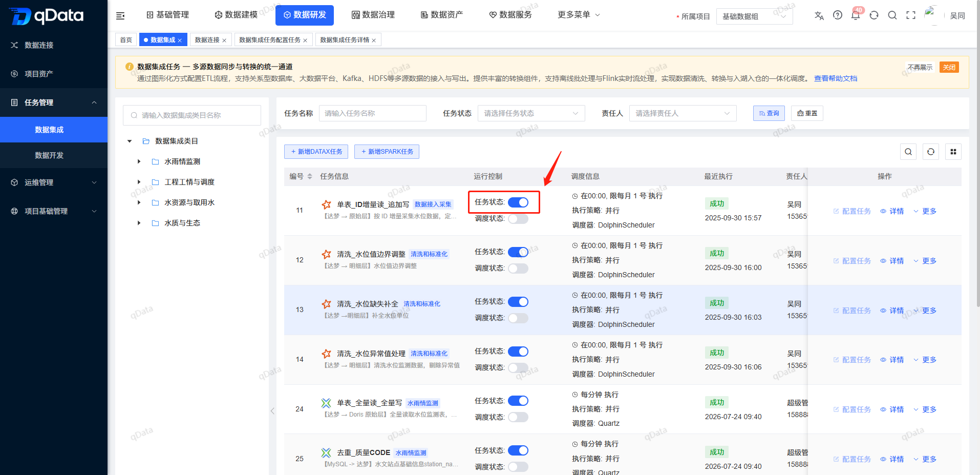This screenshot has width=980, height=475.
Task: Select 数据开发 in sidebar
Action: (x=54, y=155)
